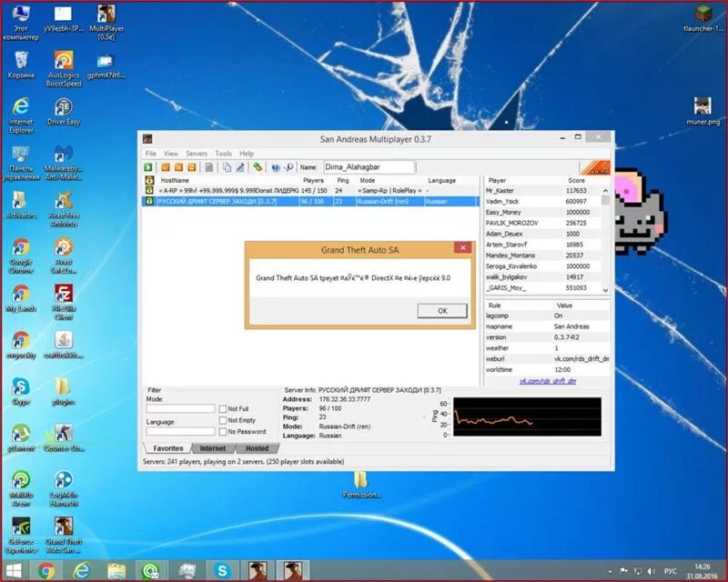Click the gray document (master list) toolbar icon
The width and height of the screenshot is (728, 582).
point(209,167)
